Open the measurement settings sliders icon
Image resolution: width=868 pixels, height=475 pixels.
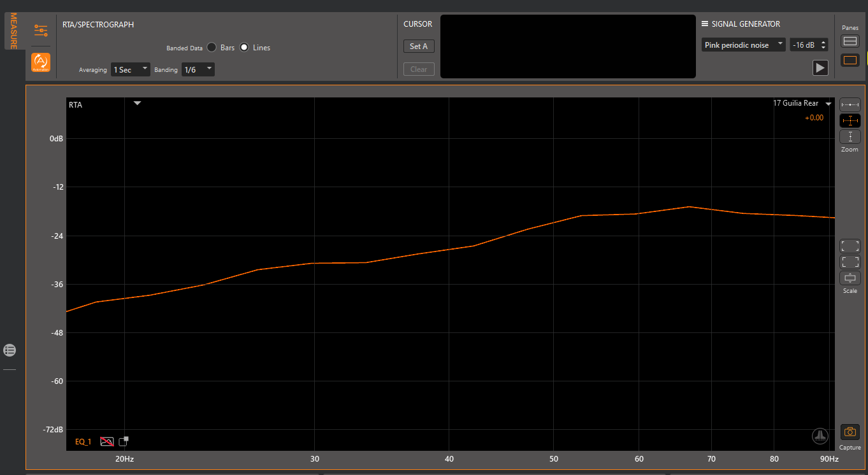coord(41,30)
